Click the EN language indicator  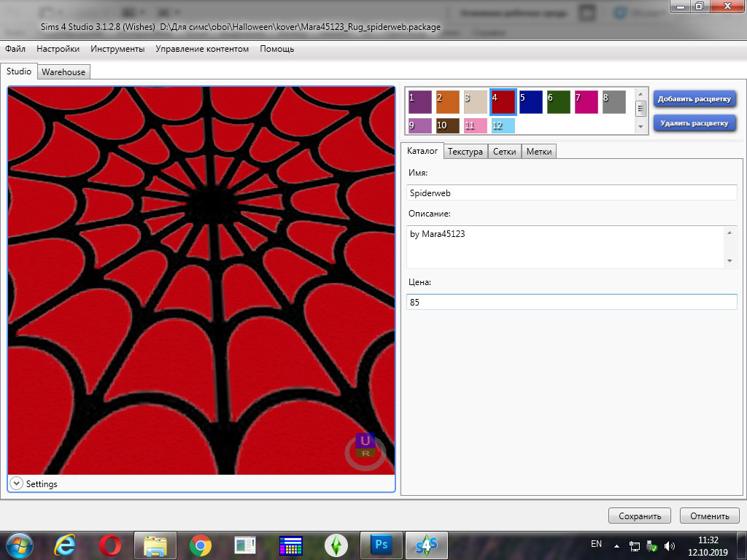tap(596, 544)
